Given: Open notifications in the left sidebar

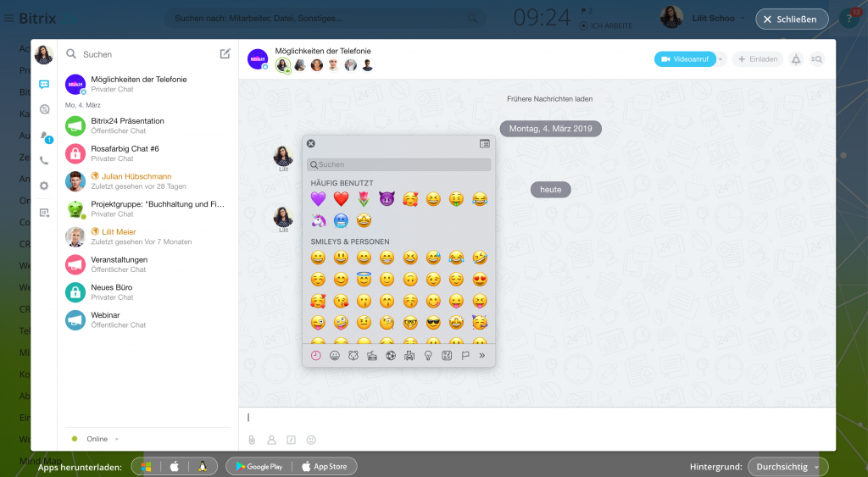Looking at the screenshot, I should point(44,136).
